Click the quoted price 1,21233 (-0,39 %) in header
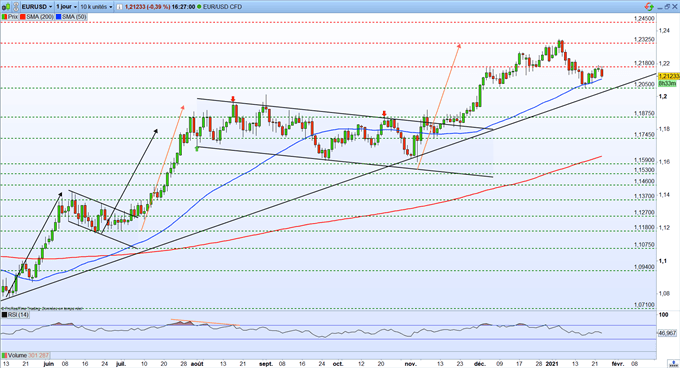Image resolution: width=680 pixels, height=368 pixels. 147,7
